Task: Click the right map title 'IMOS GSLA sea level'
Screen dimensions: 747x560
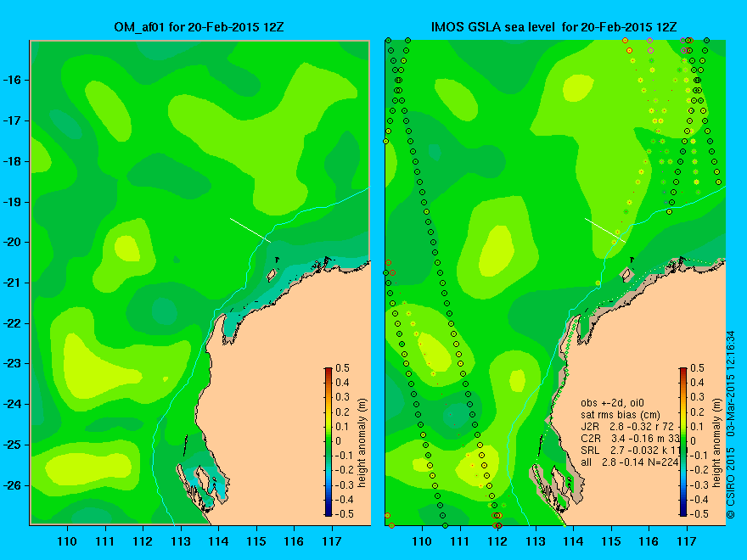Action: pyautogui.click(x=493, y=26)
